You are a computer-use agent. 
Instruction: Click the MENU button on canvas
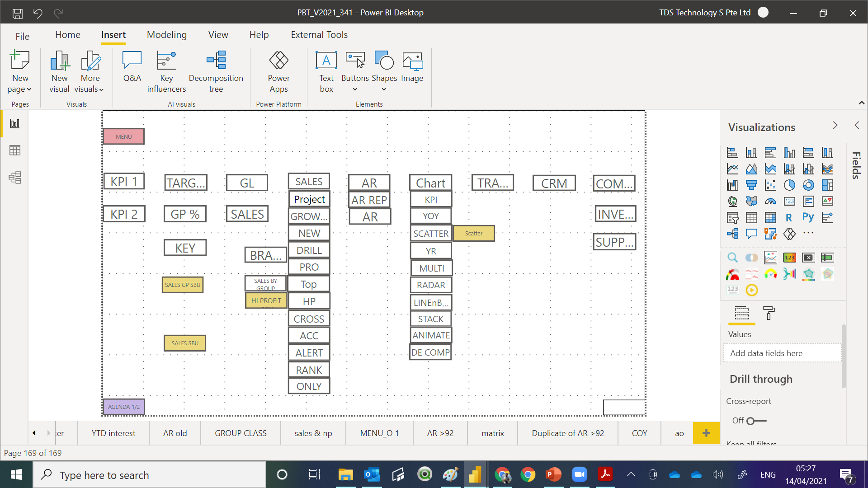124,136
